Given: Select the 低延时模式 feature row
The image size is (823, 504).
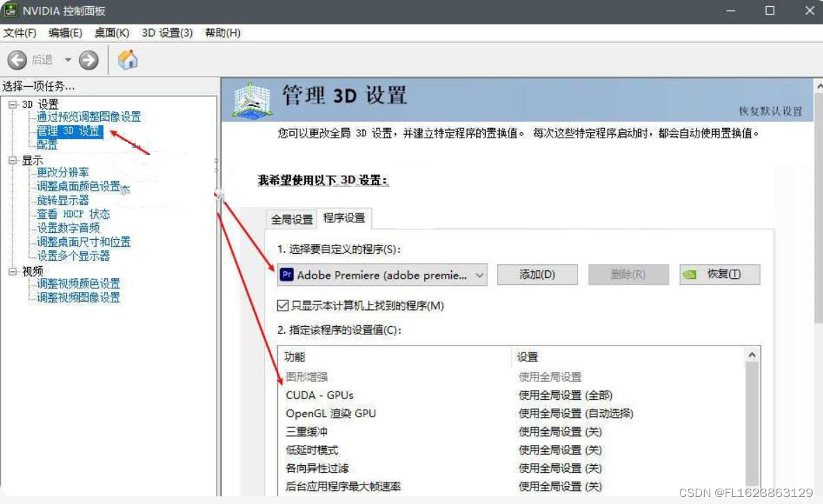Looking at the screenshot, I should click(x=512, y=450).
